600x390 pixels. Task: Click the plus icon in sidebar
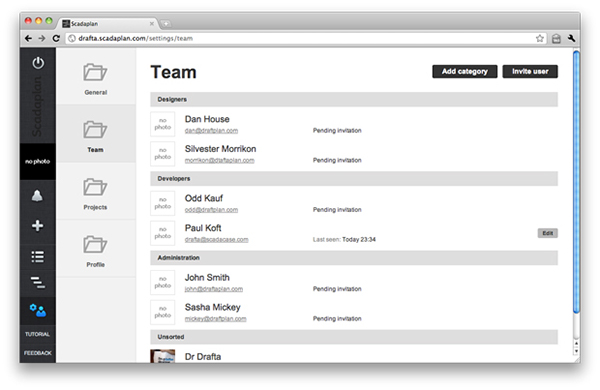tap(38, 225)
